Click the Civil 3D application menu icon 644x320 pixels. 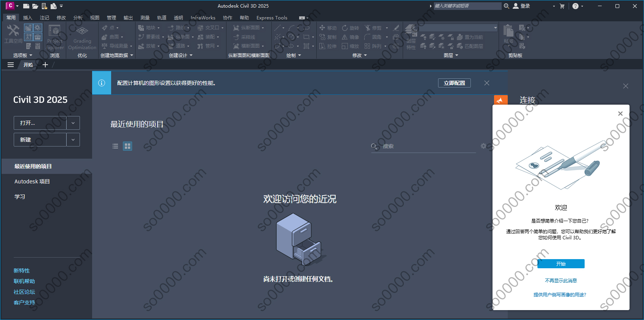(x=10, y=6)
